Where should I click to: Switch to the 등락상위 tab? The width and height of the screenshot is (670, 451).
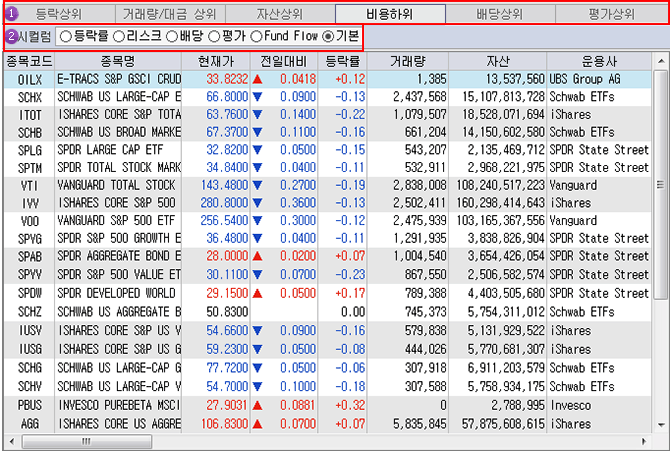(59, 14)
